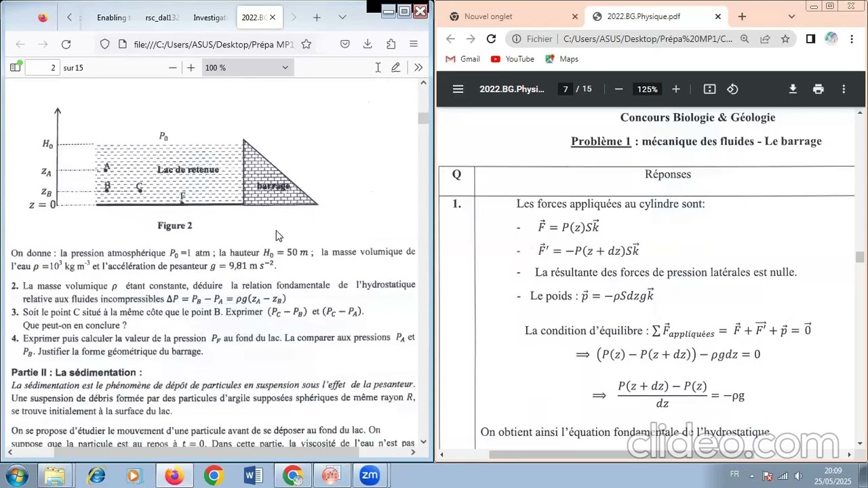
Task: Bookmark this page with Chrome star
Action: [x=785, y=39]
